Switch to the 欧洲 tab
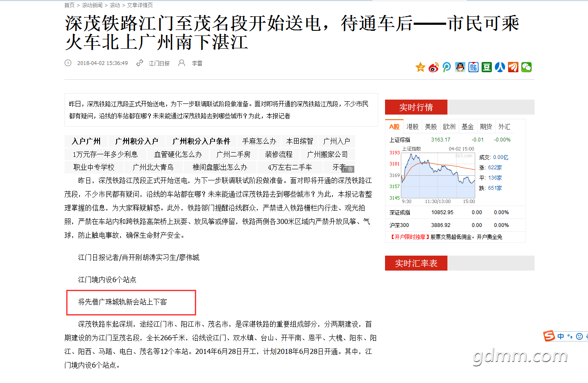588x383 pixels. click(x=449, y=127)
